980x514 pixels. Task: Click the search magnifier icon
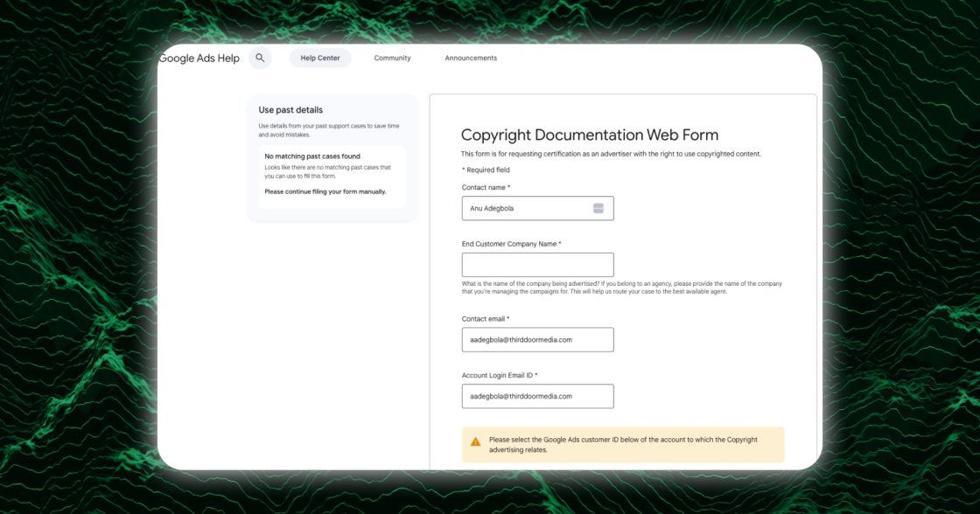pos(260,58)
